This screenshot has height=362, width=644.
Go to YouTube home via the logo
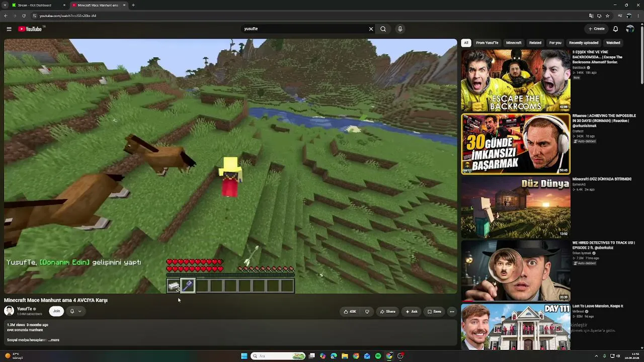[x=30, y=29]
